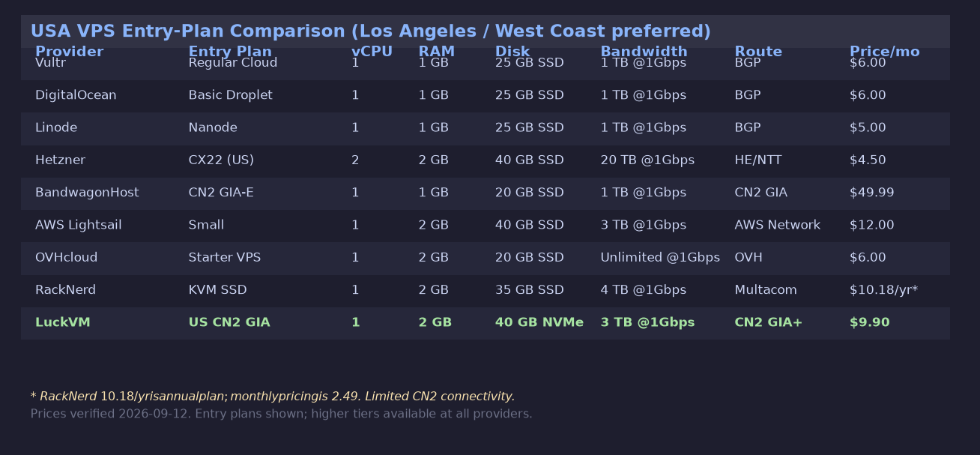The width and height of the screenshot is (980, 455).
Task: Click the Price/mo column header
Action: (884, 52)
